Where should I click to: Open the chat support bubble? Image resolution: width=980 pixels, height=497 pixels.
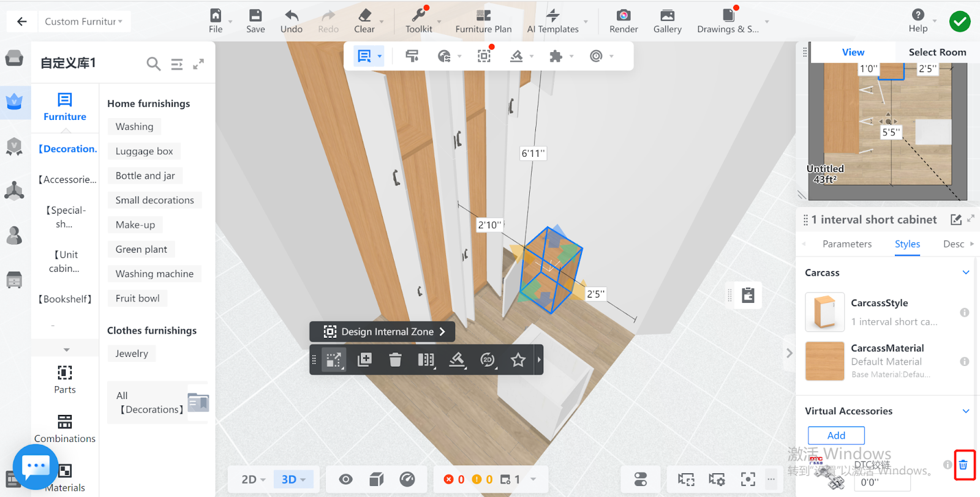point(36,467)
